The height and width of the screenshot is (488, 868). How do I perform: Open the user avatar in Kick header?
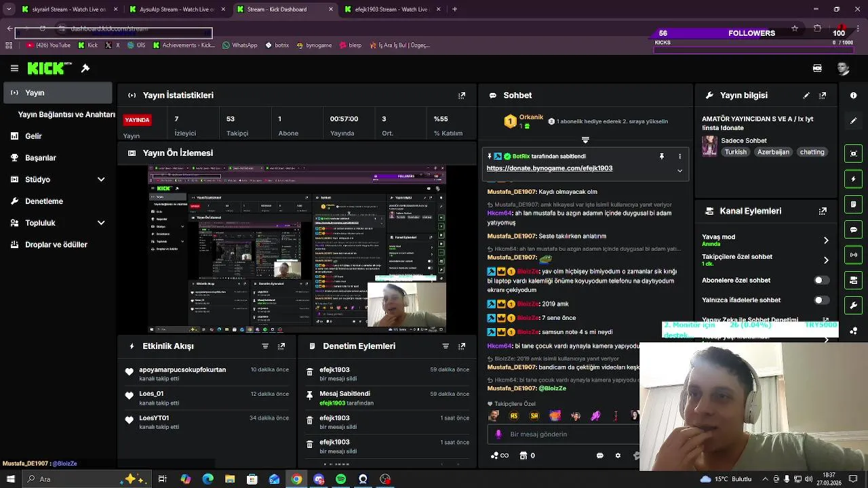tap(843, 68)
